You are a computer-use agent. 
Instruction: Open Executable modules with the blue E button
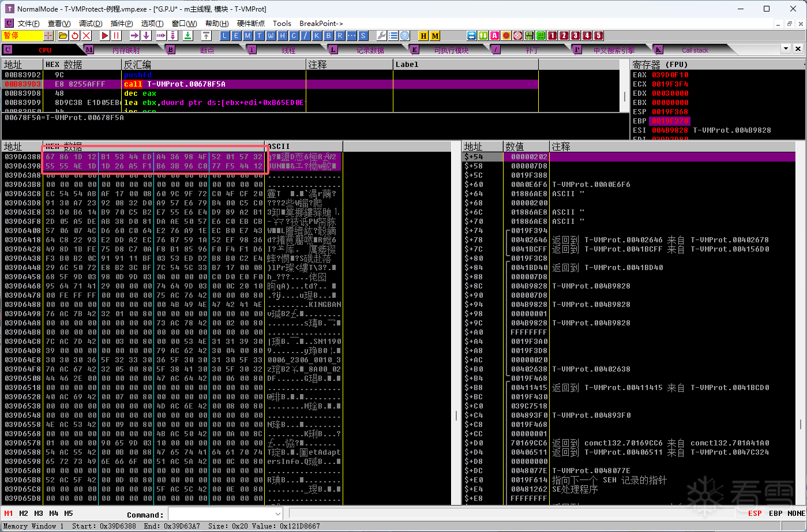click(236, 36)
